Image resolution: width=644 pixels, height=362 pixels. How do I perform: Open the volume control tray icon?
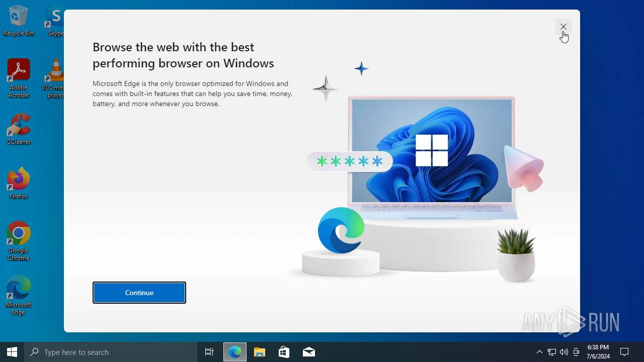click(x=564, y=352)
